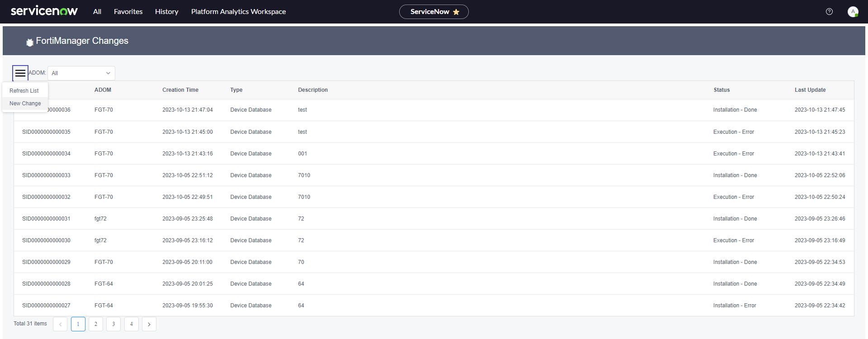Select row SID0000000000033
This screenshot has height=339, width=868.
point(434,175)
